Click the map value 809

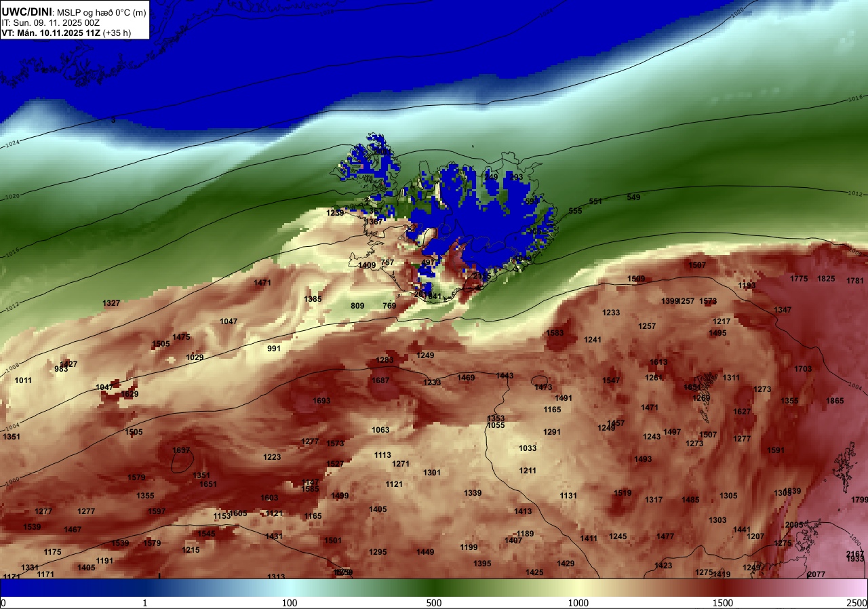pos(357,306)
